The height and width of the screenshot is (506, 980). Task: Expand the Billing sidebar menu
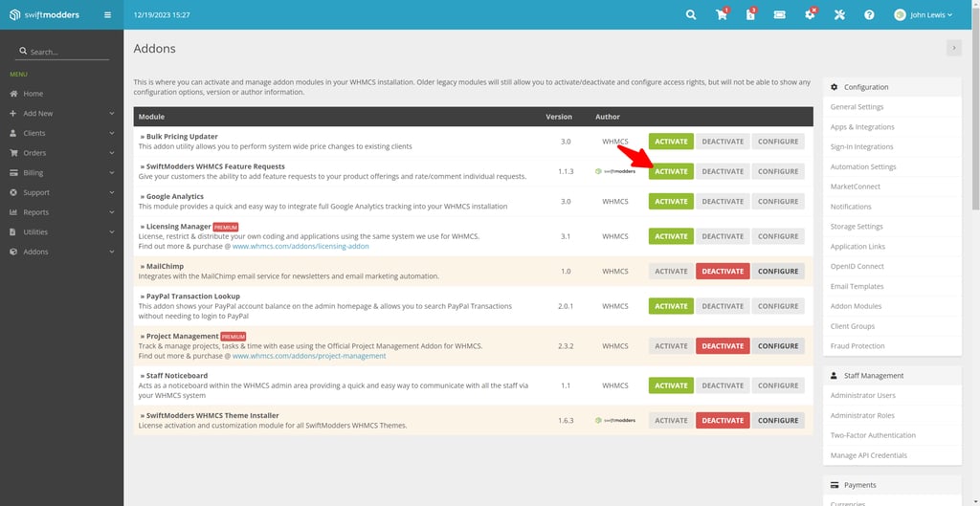pos(61,173)
